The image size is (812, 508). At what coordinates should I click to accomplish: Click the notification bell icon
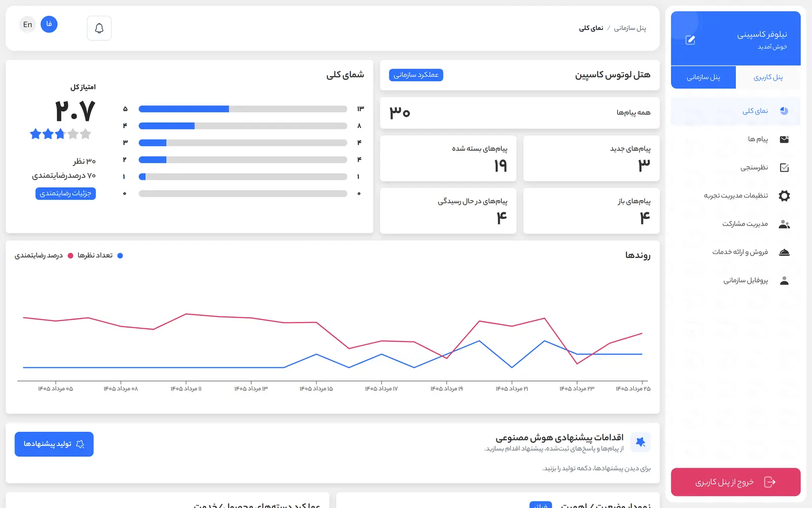pyautogui.click(x=99, y=28)
